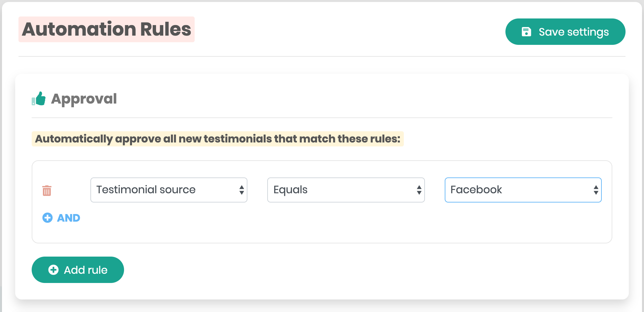Click the 'Automatically approve all new testimonials' text
Screen dimensions: 644x312
point(217,139)
